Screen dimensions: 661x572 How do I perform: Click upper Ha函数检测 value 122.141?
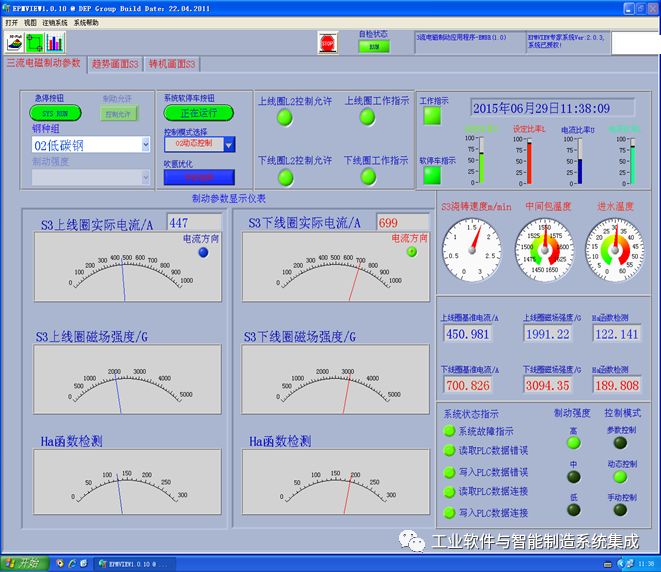[x=617, y=334]
